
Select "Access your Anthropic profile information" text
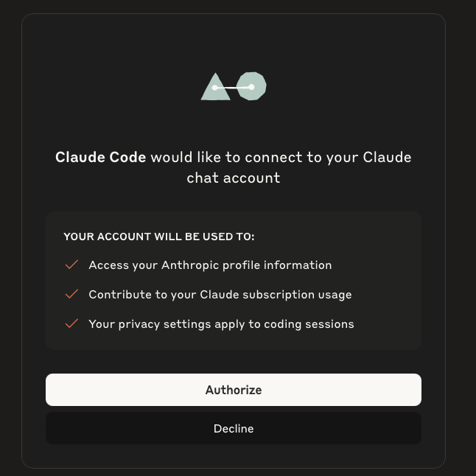point(210,265)
